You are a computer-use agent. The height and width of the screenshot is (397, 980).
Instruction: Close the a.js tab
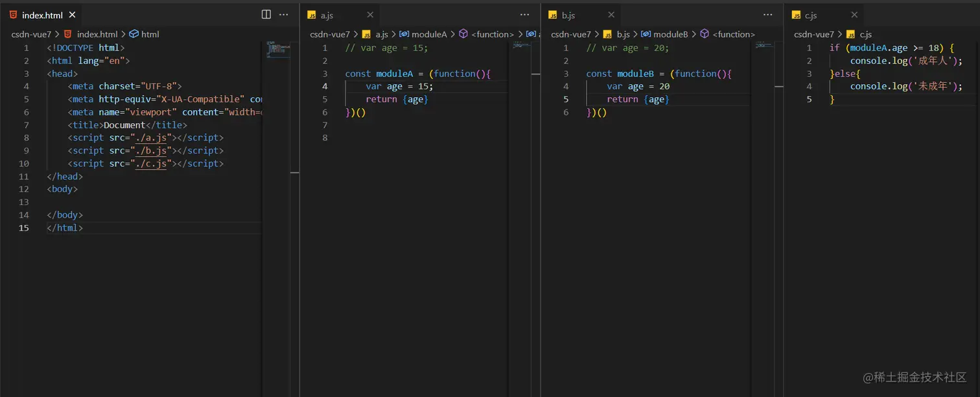tap(370, 14)
